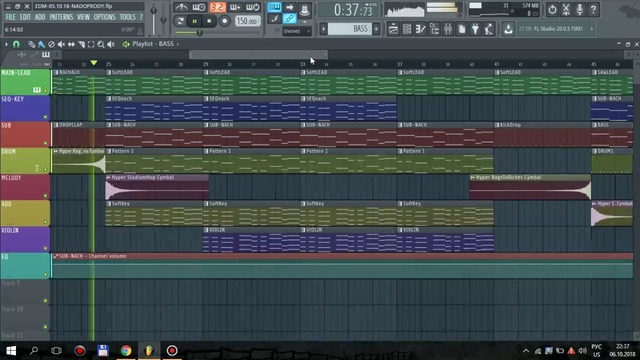Open the KickDrop clip menu
Viewport: 640px width, 360px height.
click(497, 125)
